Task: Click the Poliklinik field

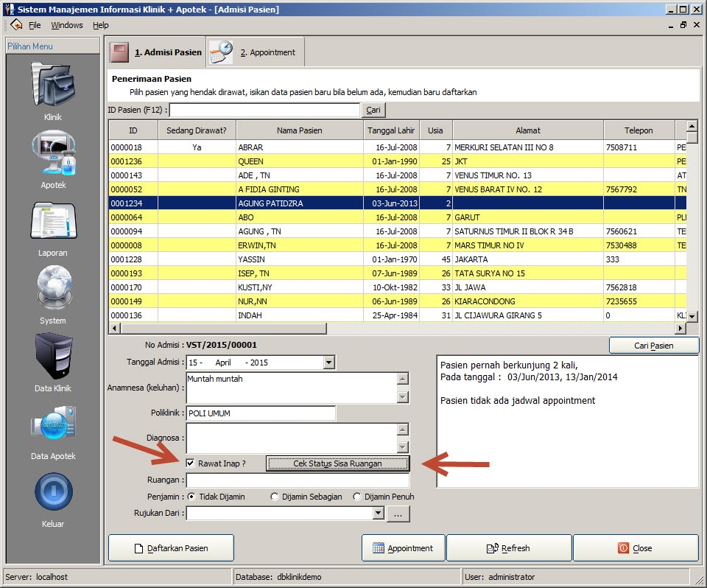Action: [x=261, y=413]
